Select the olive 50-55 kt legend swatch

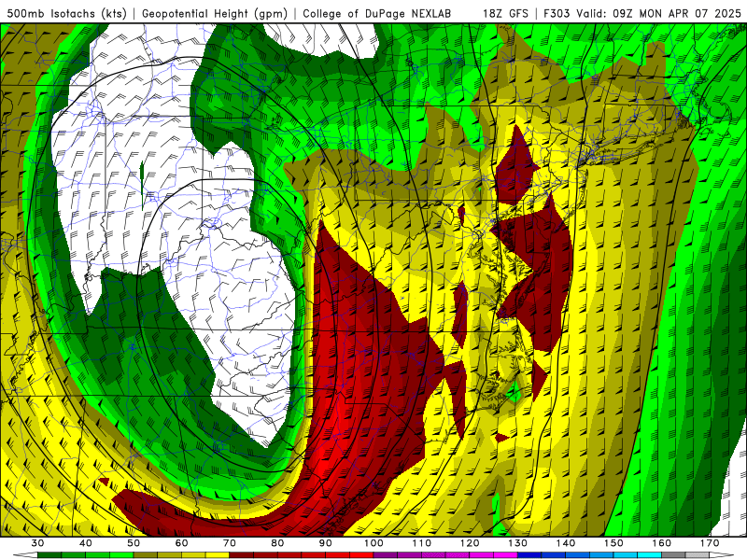(146, 555)
